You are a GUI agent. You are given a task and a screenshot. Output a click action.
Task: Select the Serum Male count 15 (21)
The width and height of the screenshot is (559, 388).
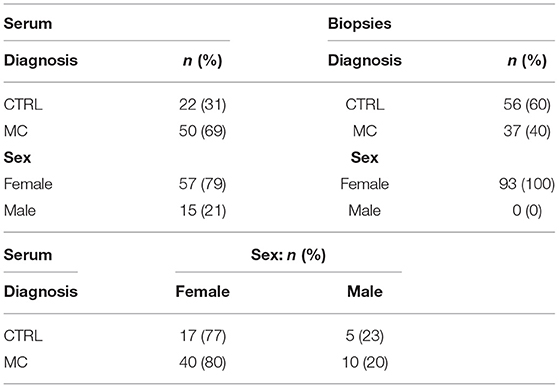point(202,210)
